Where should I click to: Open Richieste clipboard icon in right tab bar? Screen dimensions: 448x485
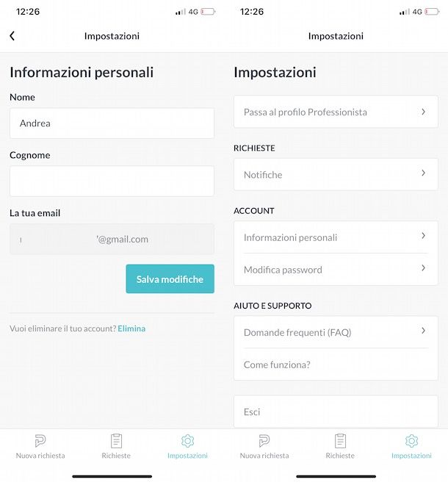tap(340, 440)
